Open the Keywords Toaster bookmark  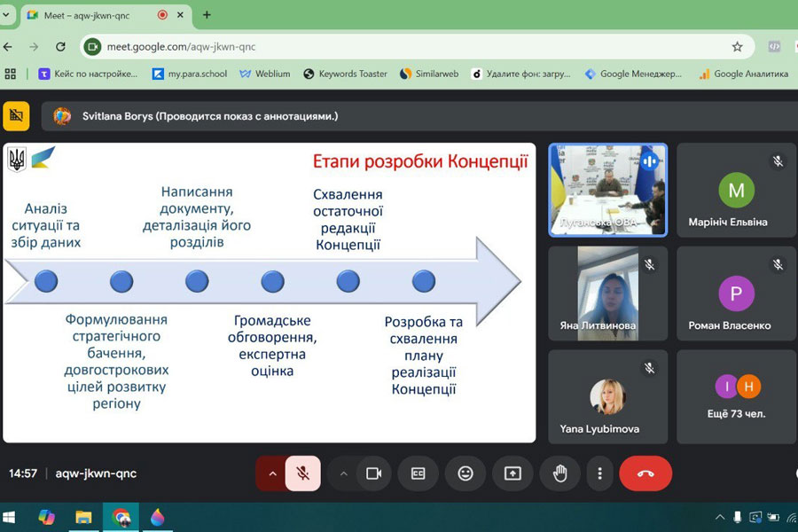click(345, 74)
